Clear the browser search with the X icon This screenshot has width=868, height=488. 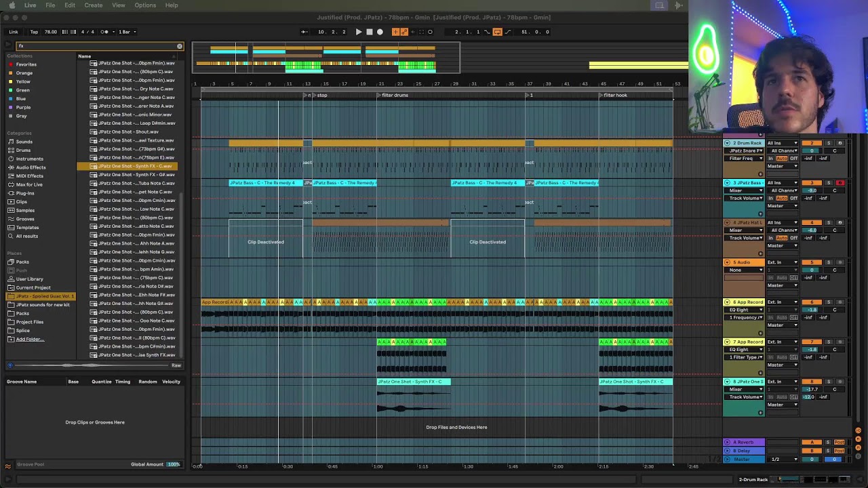click(180, 46)
